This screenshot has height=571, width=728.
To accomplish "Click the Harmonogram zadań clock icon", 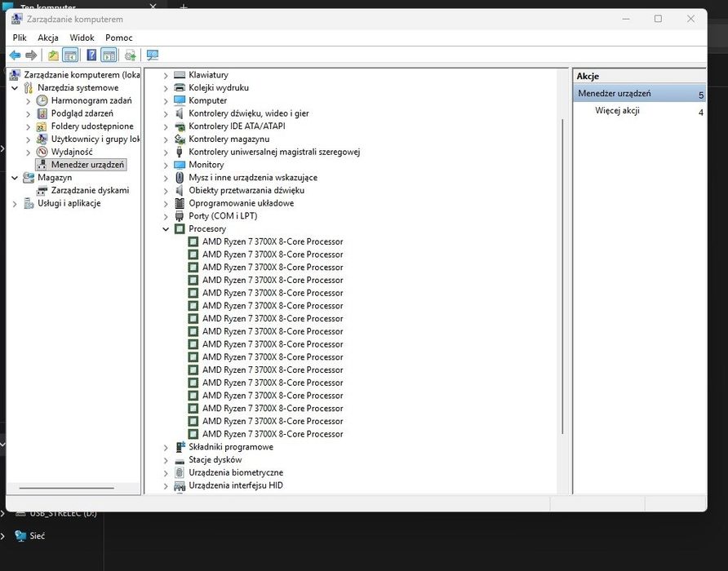I will point(42,100).
